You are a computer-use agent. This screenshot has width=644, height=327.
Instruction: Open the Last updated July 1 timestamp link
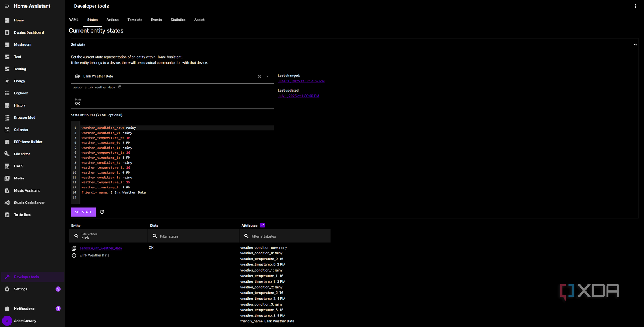tap(299, 96)
